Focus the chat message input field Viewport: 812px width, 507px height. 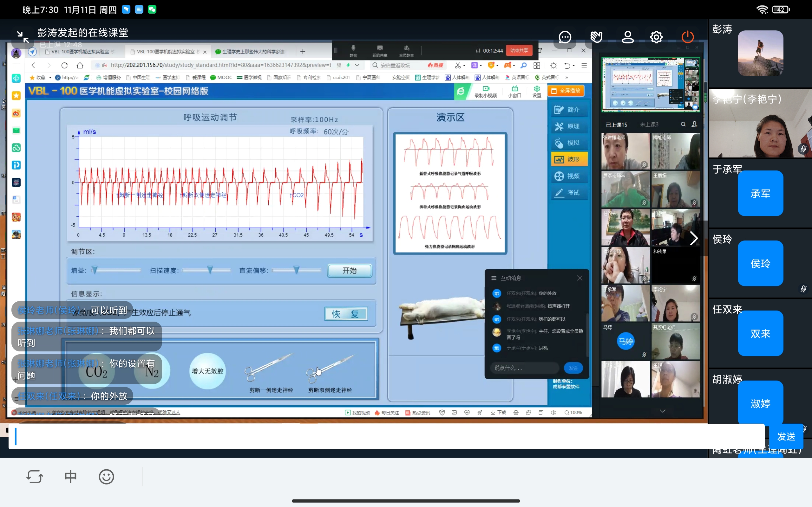pyautogui.click(x=386, y=436)
